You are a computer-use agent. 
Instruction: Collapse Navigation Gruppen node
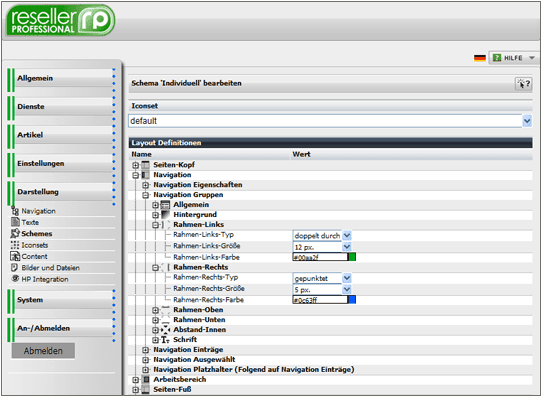tap(146, 195)
